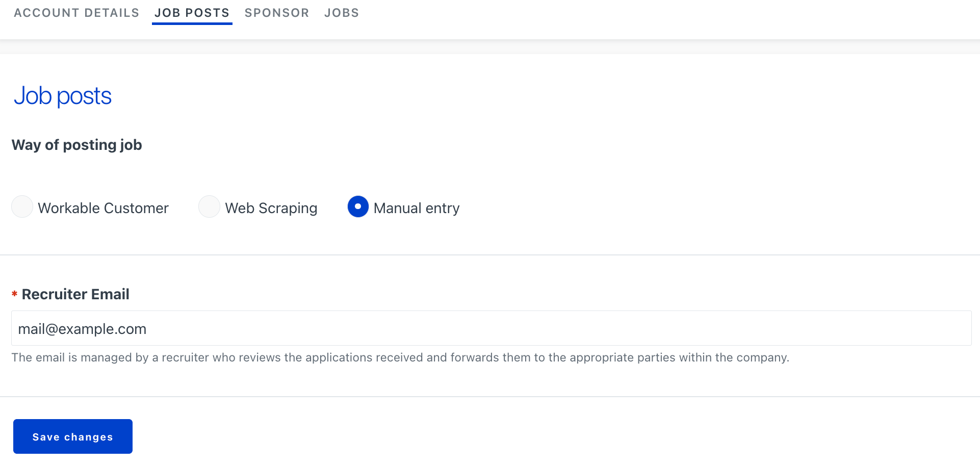Click on the mail@example.com text
This screenshot has width=980, height=466.
82,329
